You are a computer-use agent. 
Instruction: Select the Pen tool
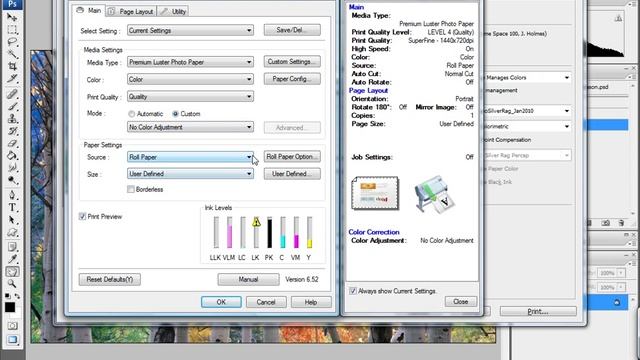coord(12,195)
